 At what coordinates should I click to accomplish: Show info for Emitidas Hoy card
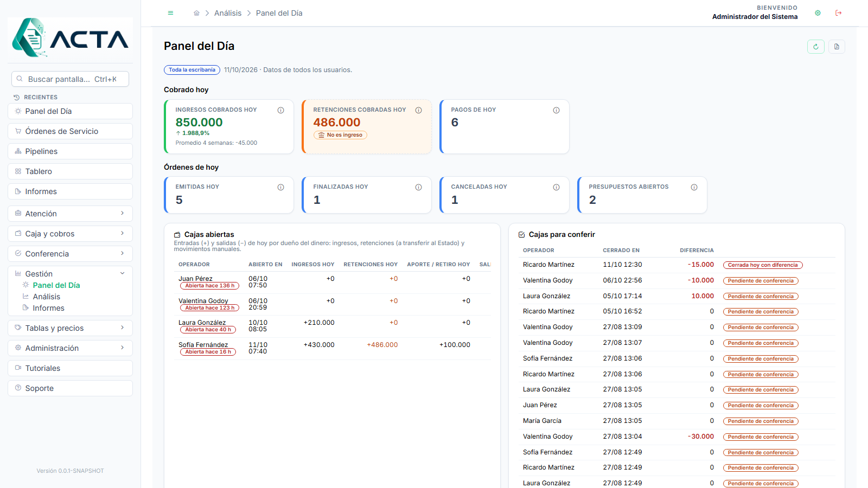pyautogui.click(x=281, y=187)
